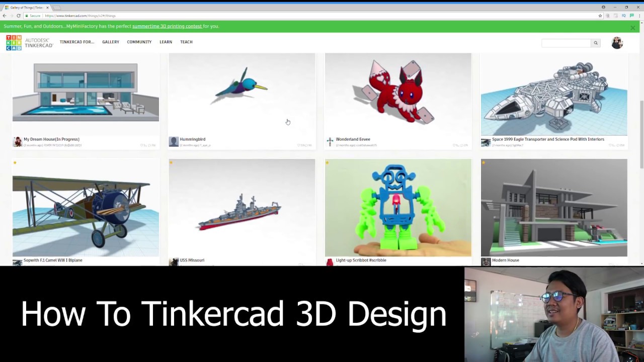Click Modern House author avatar

click(x=486, y=262)
